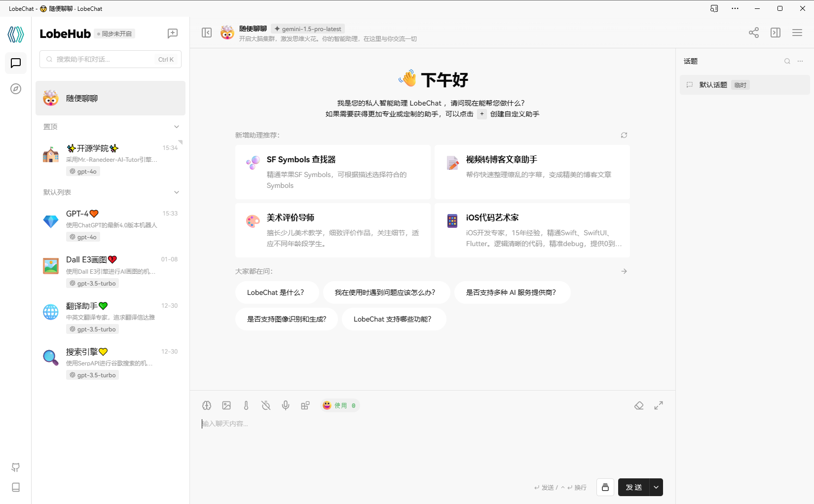This screenshot has width=814, height=504.
Task: Start voice input with microphone icon
Action: [286, 405]
